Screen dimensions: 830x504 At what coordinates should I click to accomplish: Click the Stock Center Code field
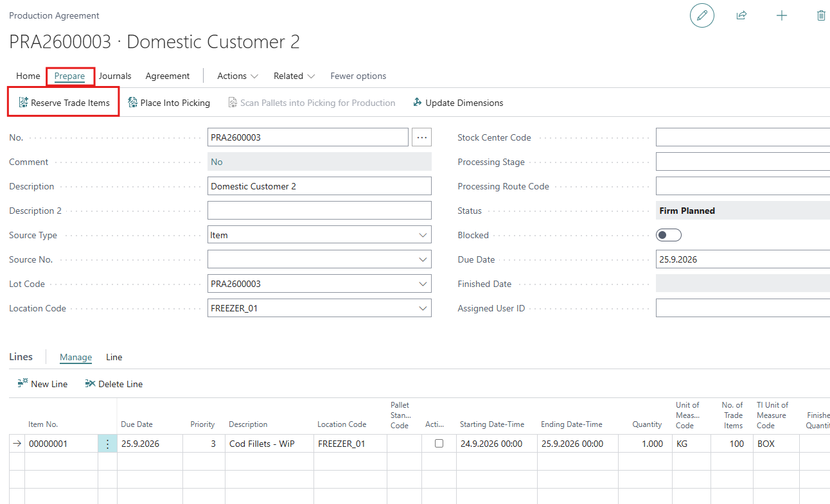743,137
